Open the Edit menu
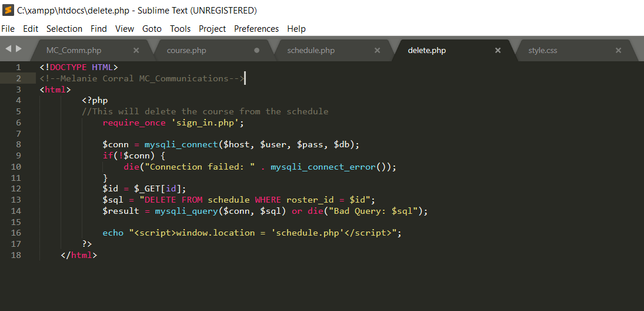The image size is (644, 311). tap(31, 29)
